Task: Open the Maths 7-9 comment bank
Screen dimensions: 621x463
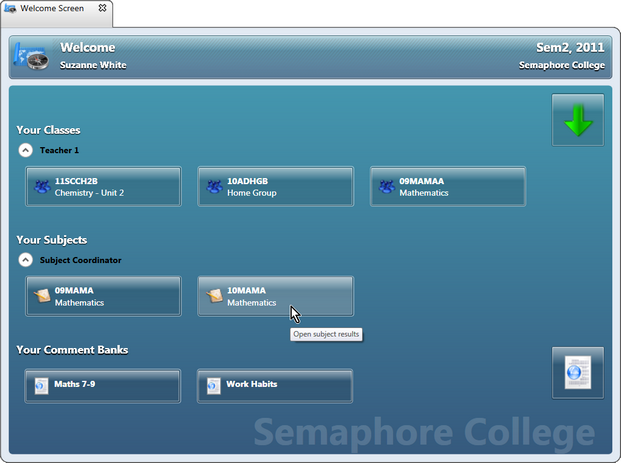Action: click(103, 386)
